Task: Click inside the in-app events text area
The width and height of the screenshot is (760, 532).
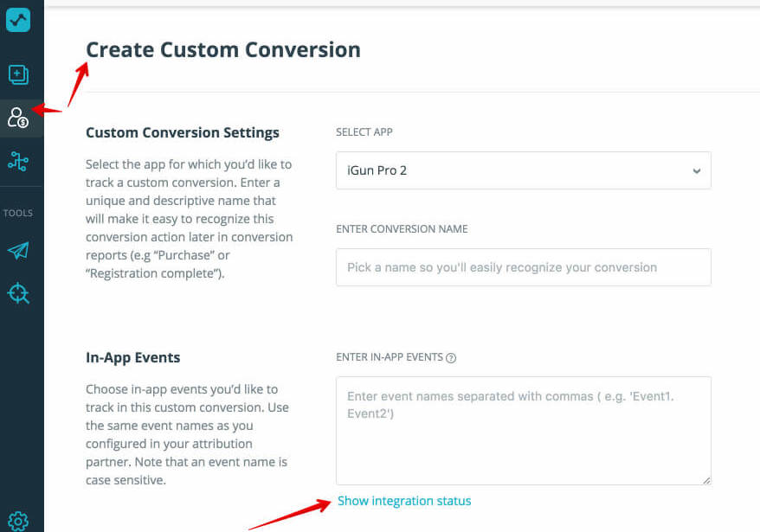Action: (523, 424)
